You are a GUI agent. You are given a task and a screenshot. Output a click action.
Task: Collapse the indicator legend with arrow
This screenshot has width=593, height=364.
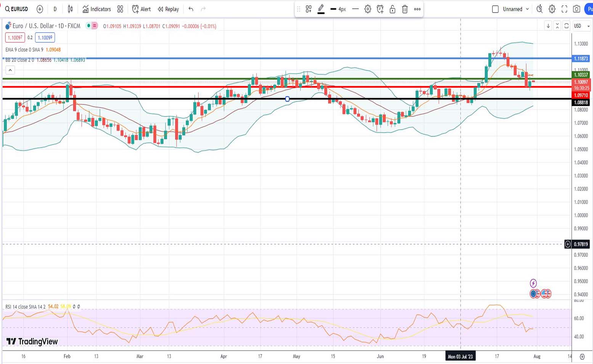(x=10, y=70)
